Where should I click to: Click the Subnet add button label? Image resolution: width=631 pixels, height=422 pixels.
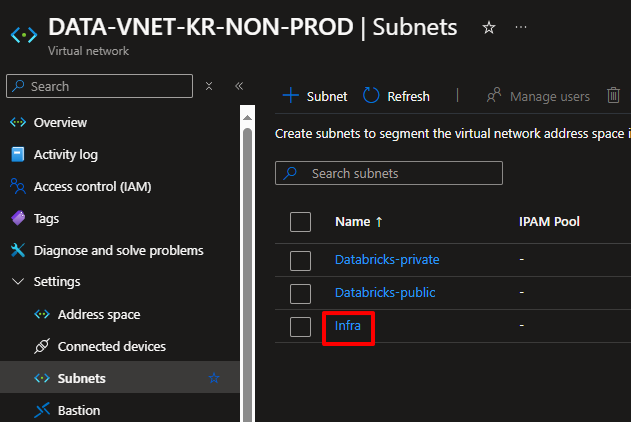[327, 97]
